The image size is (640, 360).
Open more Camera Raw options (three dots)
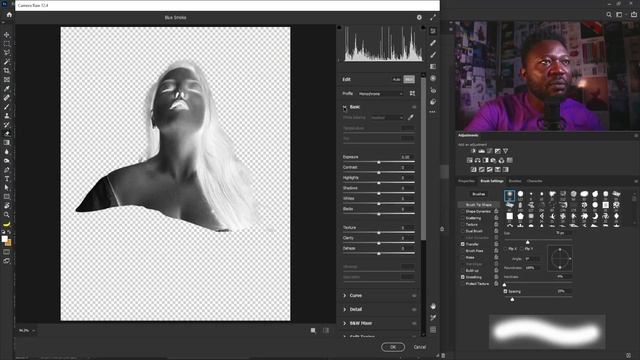click(x=433, y=112)
